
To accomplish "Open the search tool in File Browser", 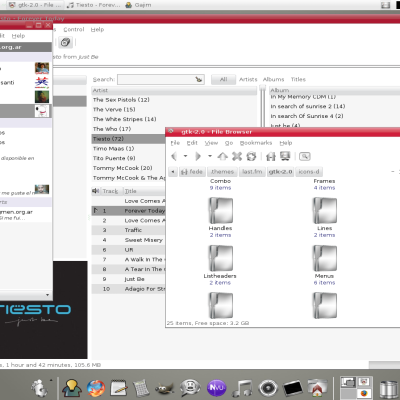I will [x=305, y=156].
